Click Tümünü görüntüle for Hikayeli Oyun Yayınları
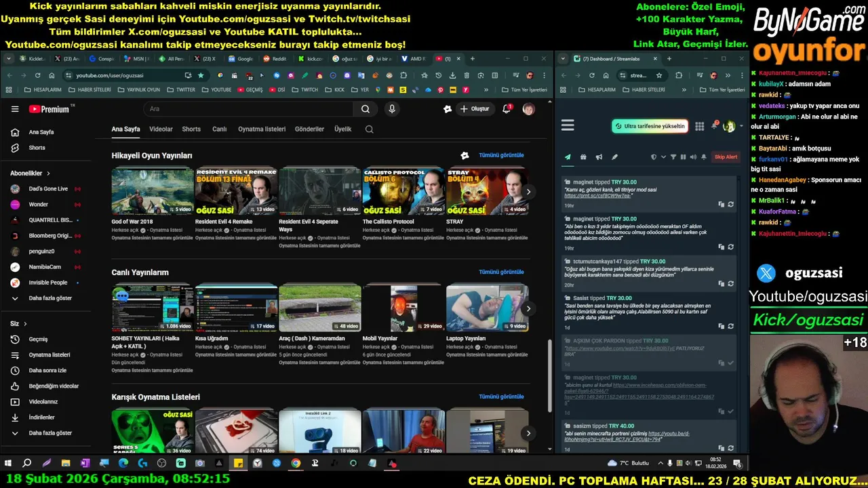868x488 pixels. [501, 155]
